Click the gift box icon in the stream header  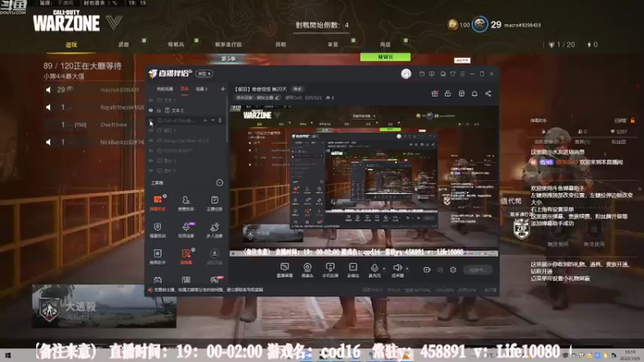(435, 93)
